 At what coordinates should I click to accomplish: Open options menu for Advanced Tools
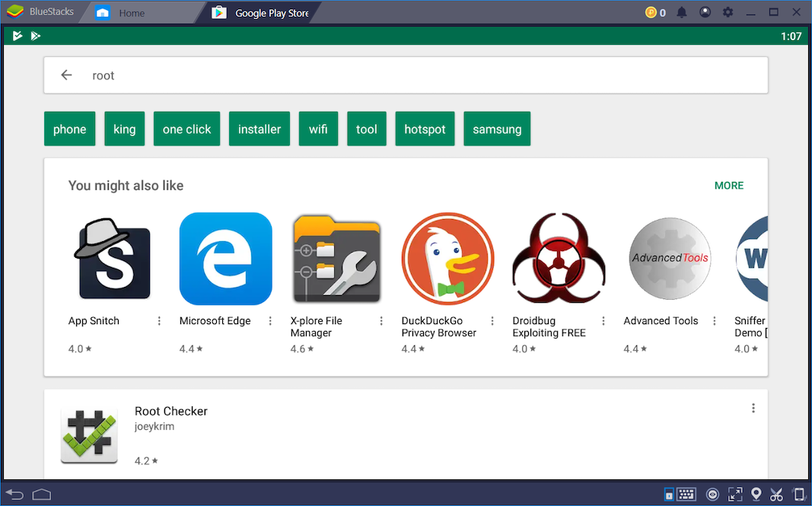tap(715, 321)
